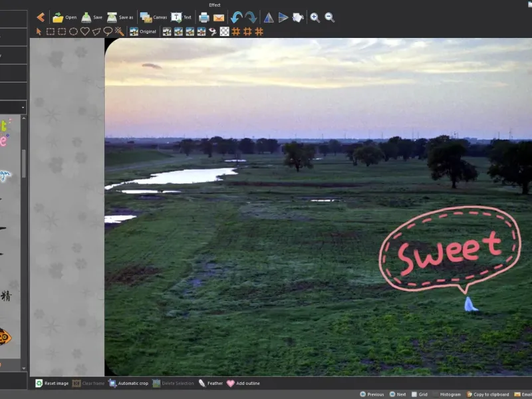532x399 pixels.
Task: Undo the last edit with Undo arrow
Action: pyautogui.click(x=236, y=17)
